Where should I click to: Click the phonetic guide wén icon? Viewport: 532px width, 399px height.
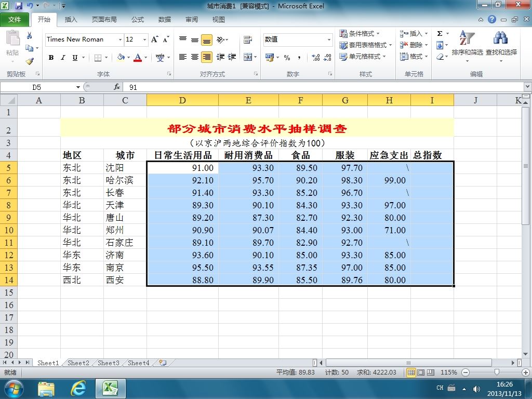[160, 57]
